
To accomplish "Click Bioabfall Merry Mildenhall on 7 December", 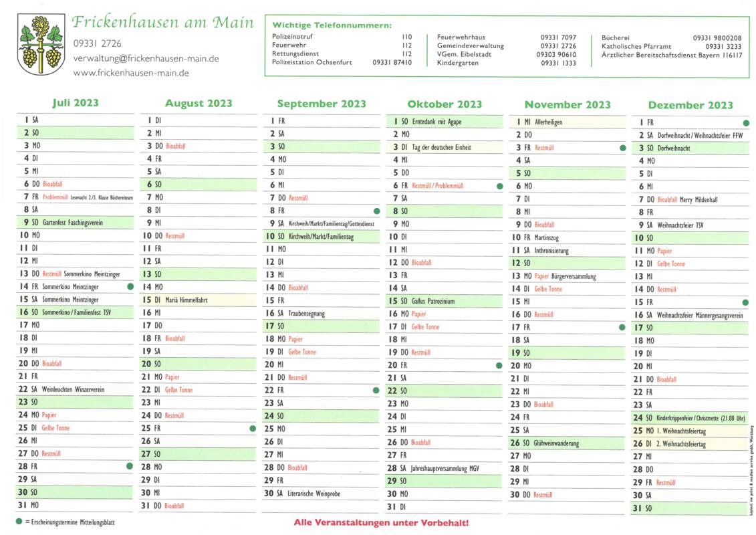I will pos(688,199).
